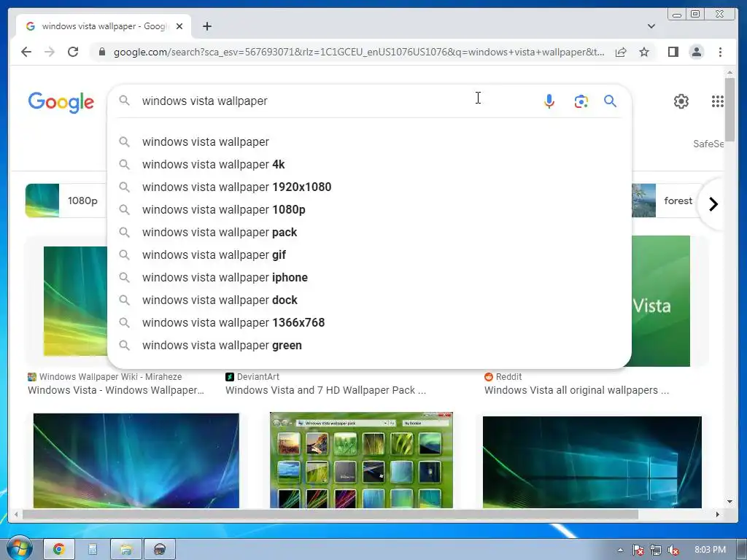
Task: Open the Chrome side panel
Action: [x=673, y=52]
